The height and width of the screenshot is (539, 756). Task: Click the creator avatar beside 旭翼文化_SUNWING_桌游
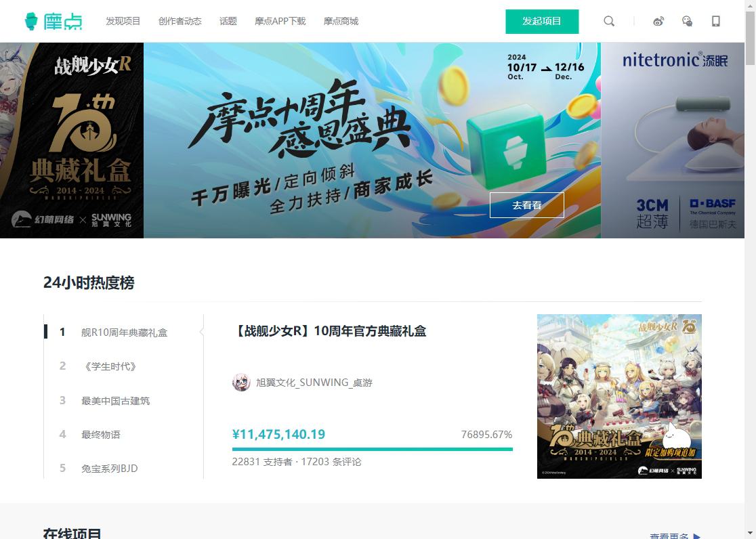241,383
